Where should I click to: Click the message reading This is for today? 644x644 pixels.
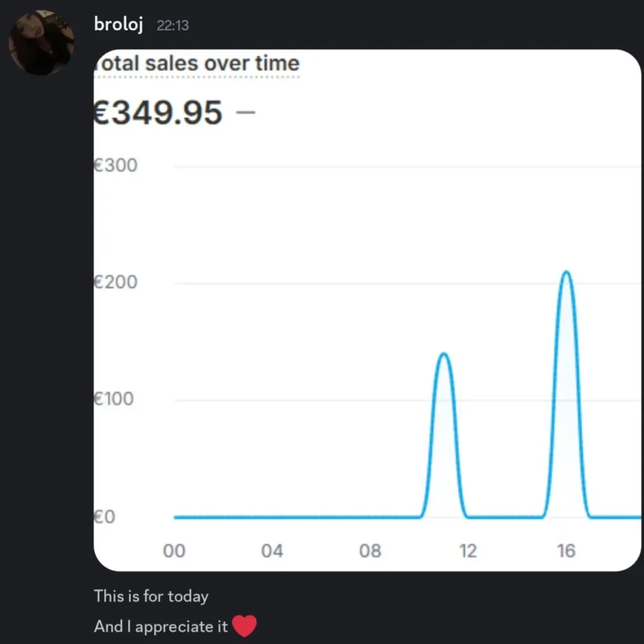coord(151,596)
